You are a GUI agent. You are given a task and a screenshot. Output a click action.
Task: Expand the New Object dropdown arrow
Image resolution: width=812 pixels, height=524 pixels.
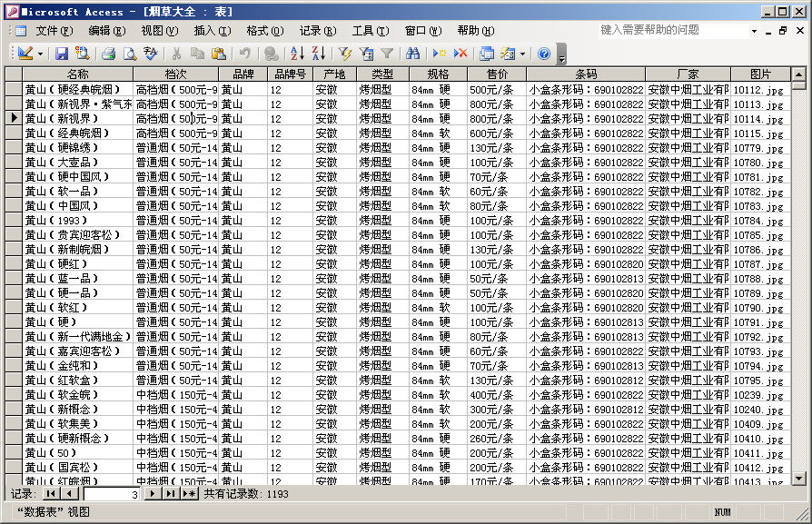[x=522, y=54]
